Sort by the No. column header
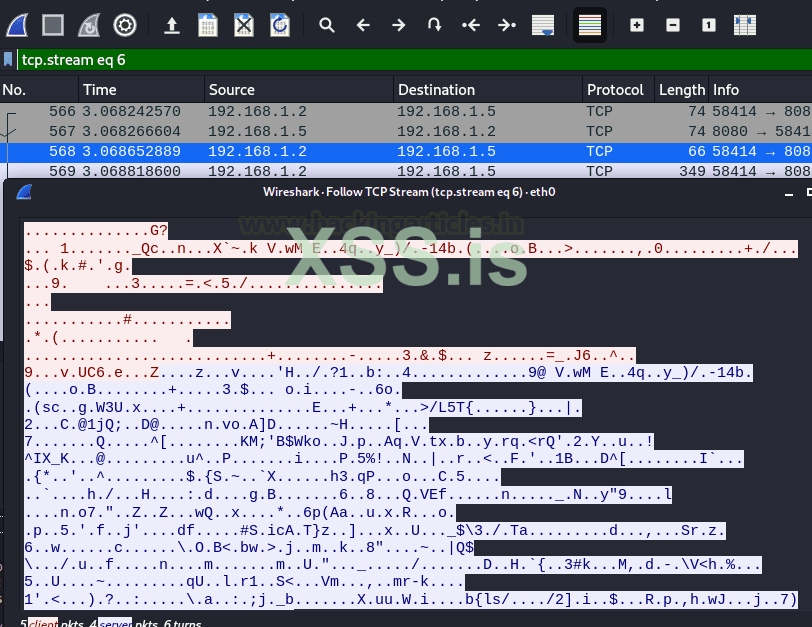The height and width of the screenshot is (627, 812). [39, 90]
